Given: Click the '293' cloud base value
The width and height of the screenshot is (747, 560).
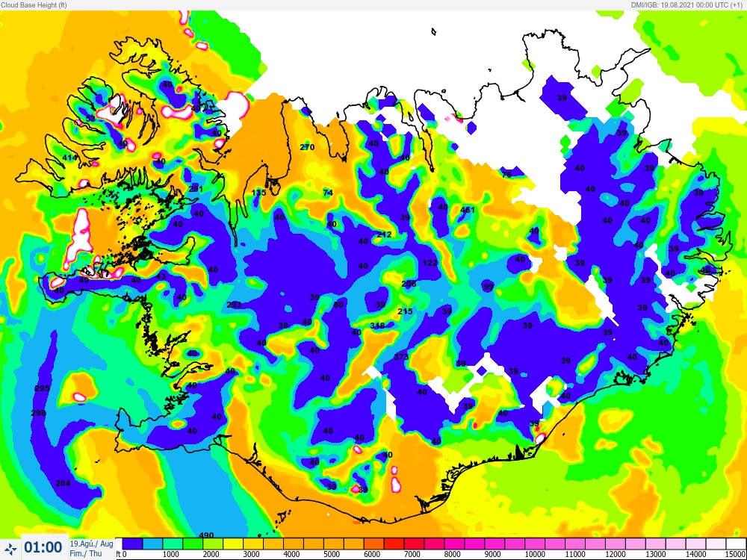Looking at the screenshot, I should tap(234, 305).
